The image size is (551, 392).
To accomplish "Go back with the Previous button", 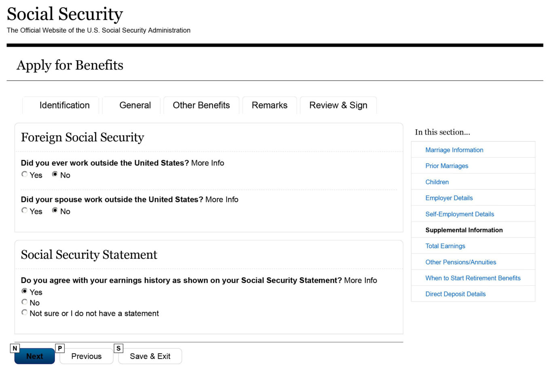I will pos(87,356).
